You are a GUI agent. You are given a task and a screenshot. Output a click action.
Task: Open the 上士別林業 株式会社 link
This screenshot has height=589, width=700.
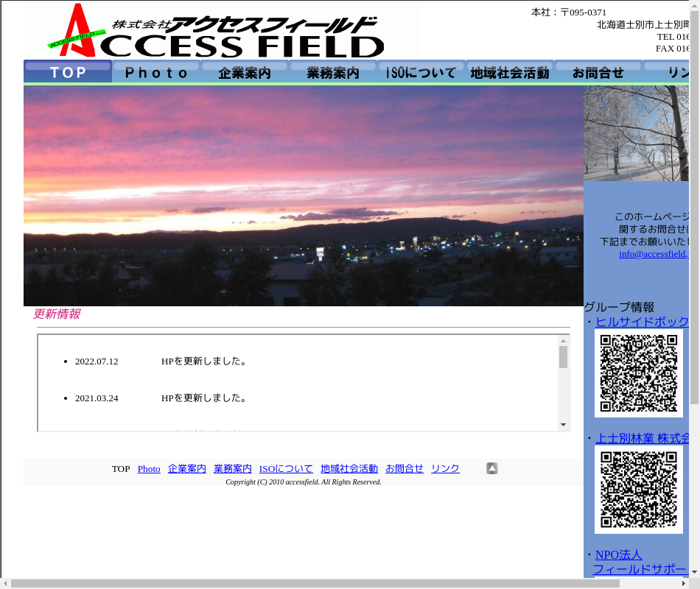pyautogui.click(x=641, y=438)
